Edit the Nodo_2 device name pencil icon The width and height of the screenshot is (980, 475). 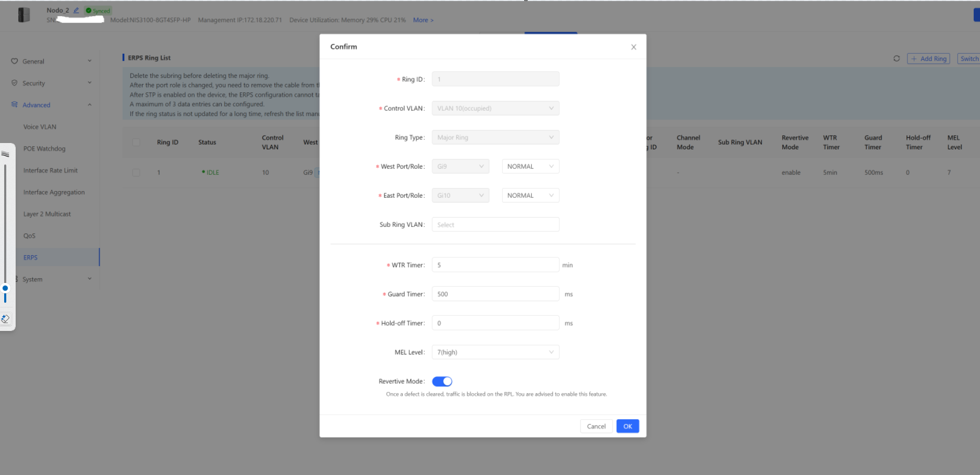76,10
